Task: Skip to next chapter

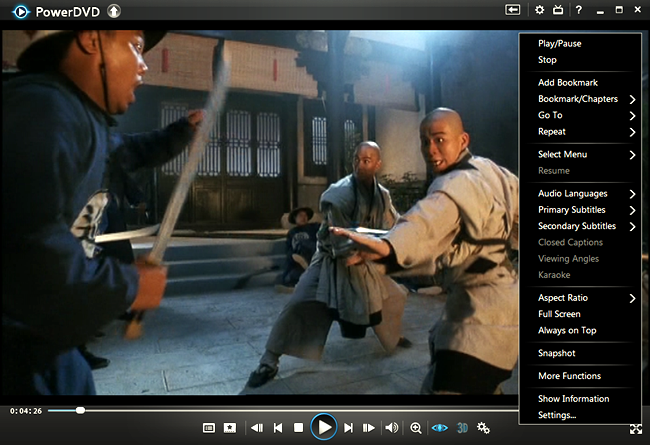Action: (348, 428)
